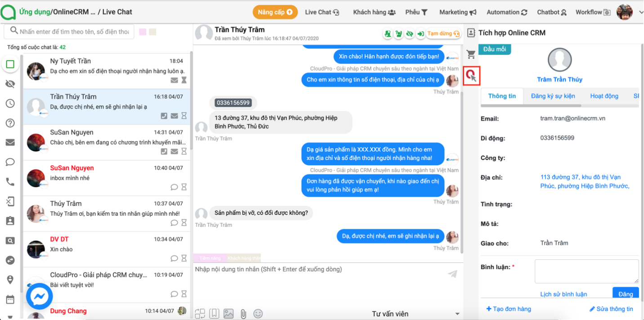
Task: Click the red magnet cursor icon
Action: coord(471,76)
